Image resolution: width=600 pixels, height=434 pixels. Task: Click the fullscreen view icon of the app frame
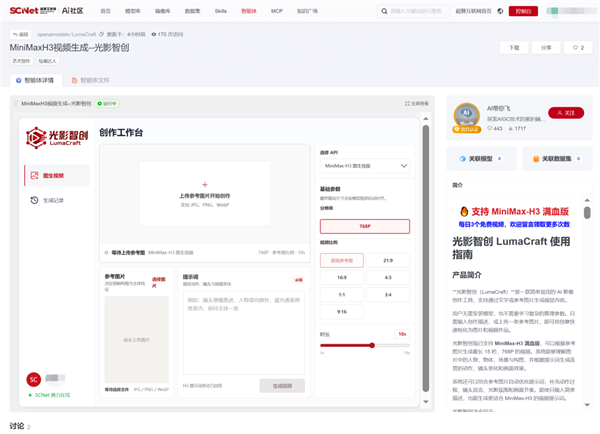(x=407, y=104)
